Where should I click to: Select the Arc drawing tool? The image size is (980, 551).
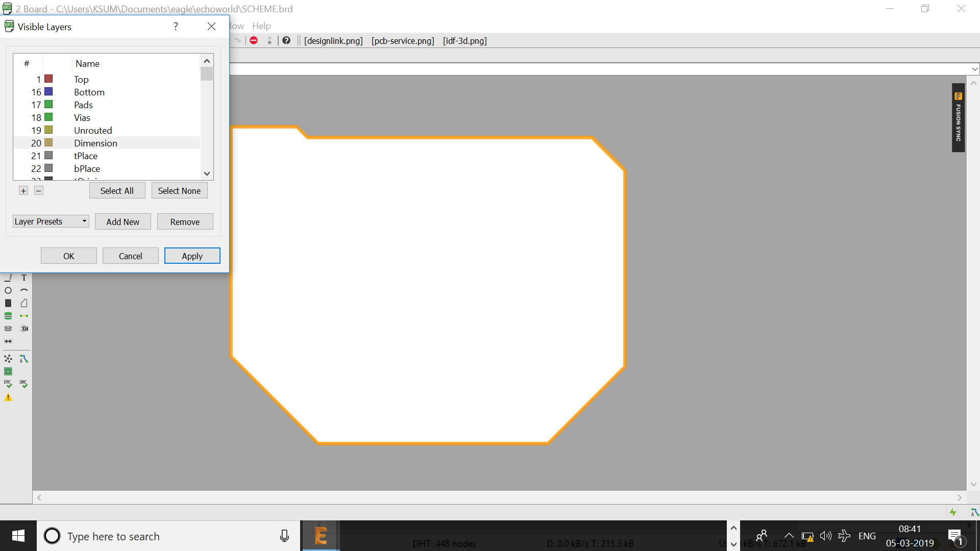pos(24,290)
